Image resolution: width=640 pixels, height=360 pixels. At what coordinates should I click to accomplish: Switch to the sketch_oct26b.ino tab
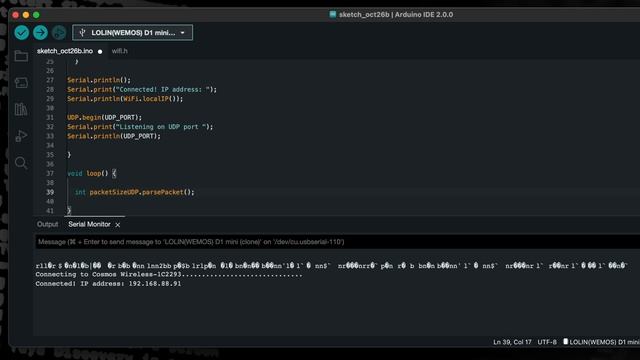tap(65, 51)
